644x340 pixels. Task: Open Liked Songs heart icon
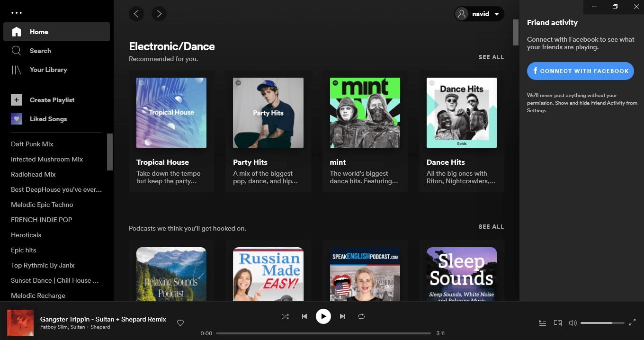[x=17, y=119]
